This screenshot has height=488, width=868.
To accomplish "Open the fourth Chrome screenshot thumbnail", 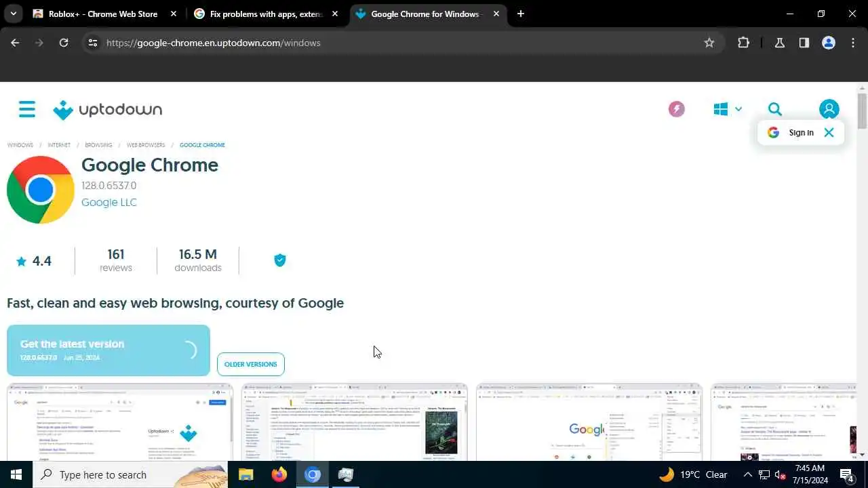I will (x=784, y=422).
